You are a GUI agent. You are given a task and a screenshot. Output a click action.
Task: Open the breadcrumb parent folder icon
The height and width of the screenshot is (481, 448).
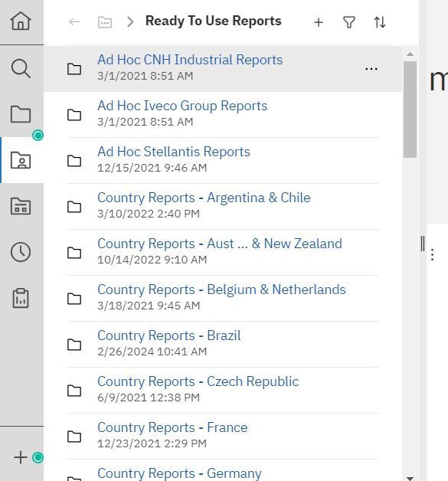pos(105,22)
